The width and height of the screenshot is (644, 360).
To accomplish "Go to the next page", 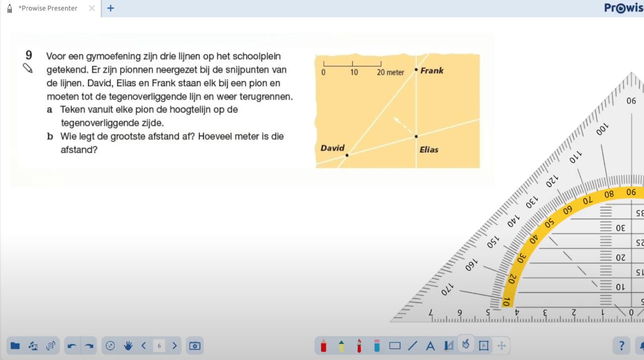I will pyautogui.click(x=174, y=345).
